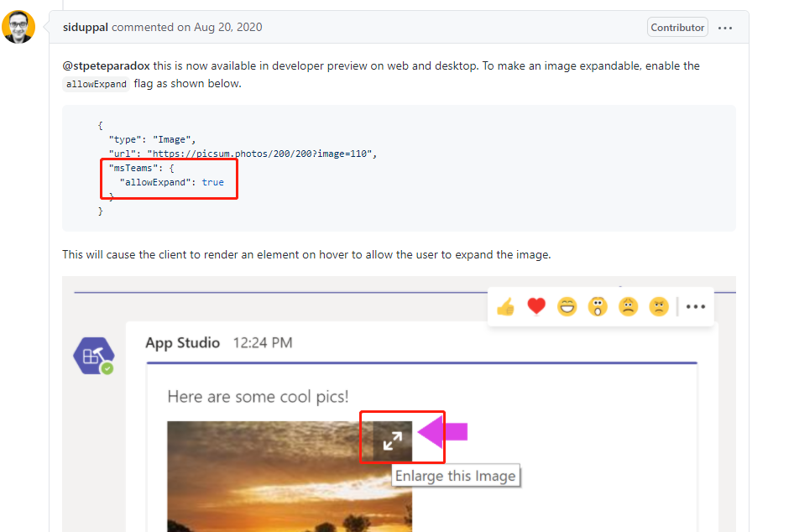The height and width of the screenshot is (532, 794).
Task: Click the Enlarge this Image tooltip text
Action: tap(456, 476)
